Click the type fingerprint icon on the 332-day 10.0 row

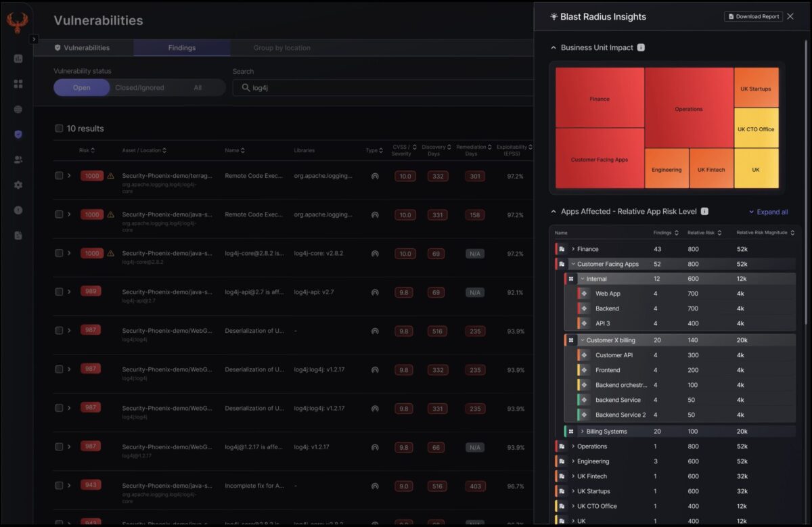pos(374,176)
